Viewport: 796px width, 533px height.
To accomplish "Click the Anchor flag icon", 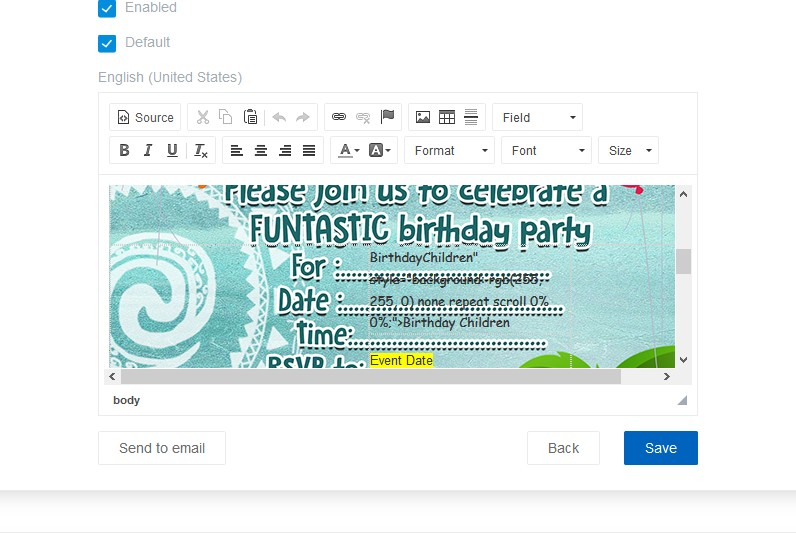I will (x=388, y=117).
